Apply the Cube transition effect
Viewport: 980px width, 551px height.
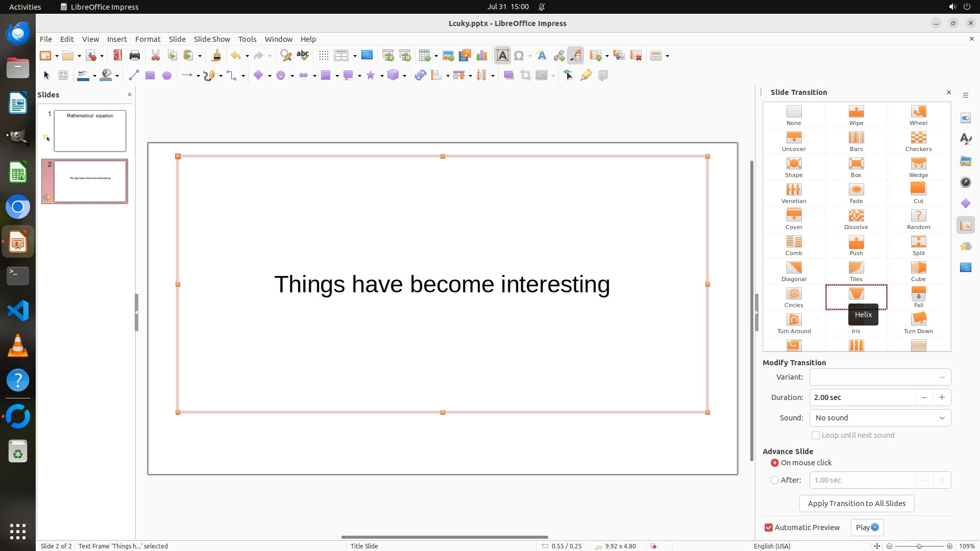click(918, 271)
